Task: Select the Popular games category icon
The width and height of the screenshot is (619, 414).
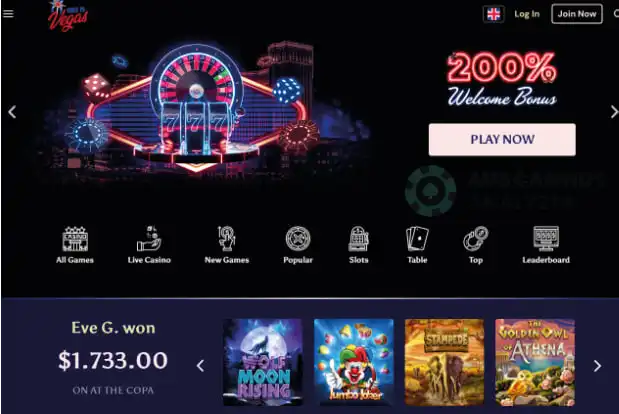Action: [298, 245]
